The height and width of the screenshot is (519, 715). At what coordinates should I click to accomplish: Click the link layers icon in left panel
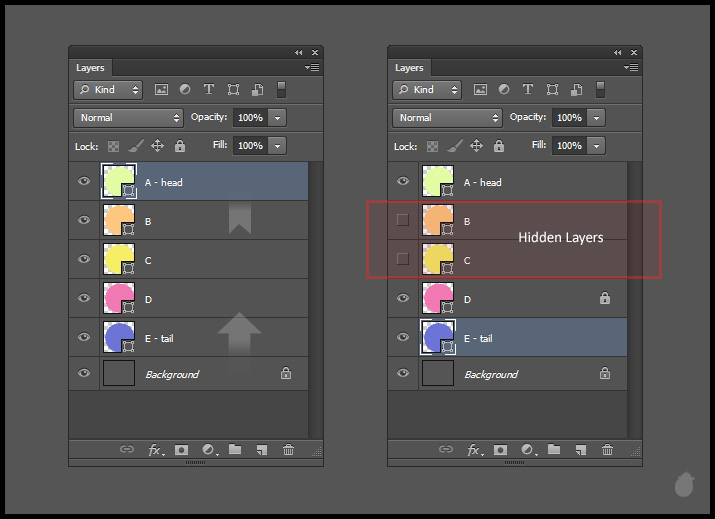point(127,450)
